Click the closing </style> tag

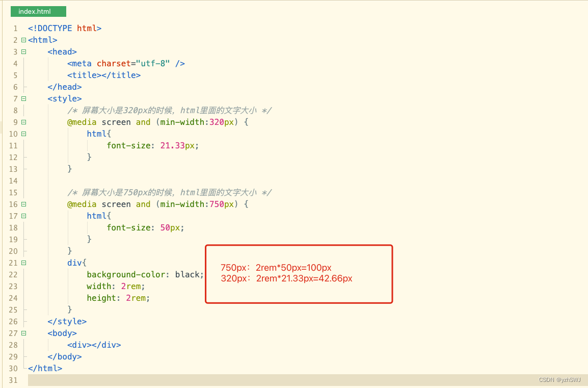(67, 321)
